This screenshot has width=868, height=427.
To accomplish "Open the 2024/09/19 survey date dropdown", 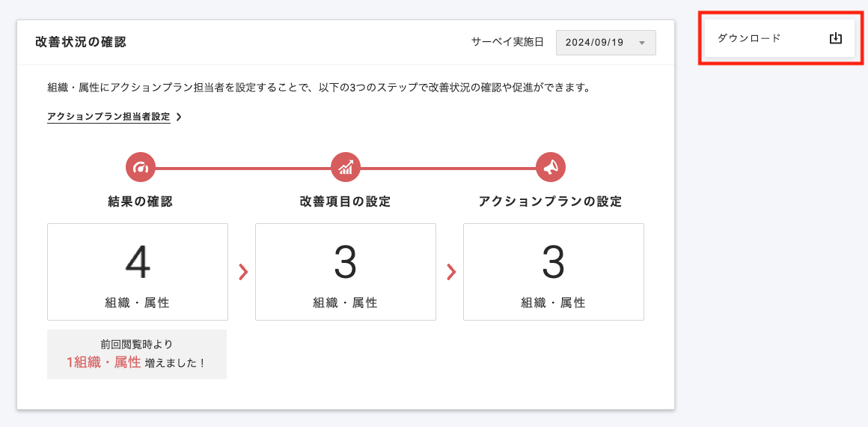I will (x=605, y=43).
